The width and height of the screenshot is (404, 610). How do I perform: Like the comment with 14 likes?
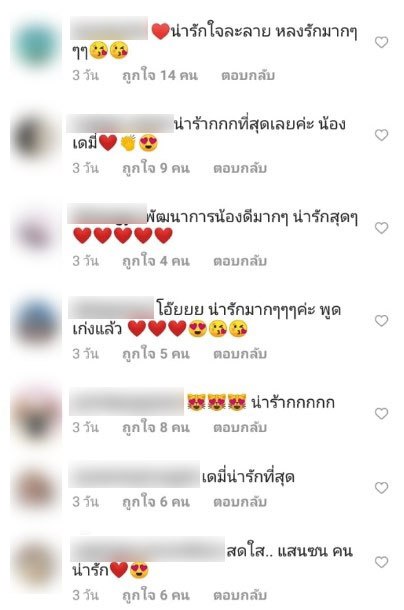click(x=381, y=42)
